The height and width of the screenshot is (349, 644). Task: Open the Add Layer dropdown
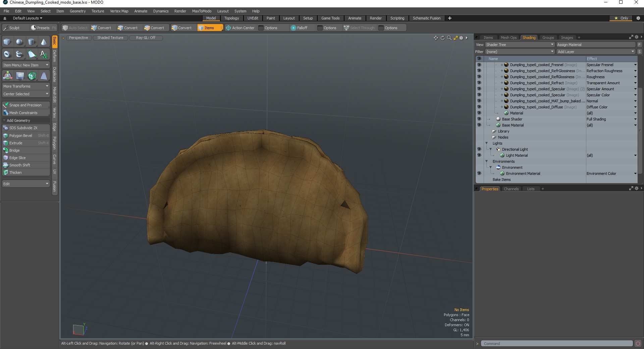(596, 52)
